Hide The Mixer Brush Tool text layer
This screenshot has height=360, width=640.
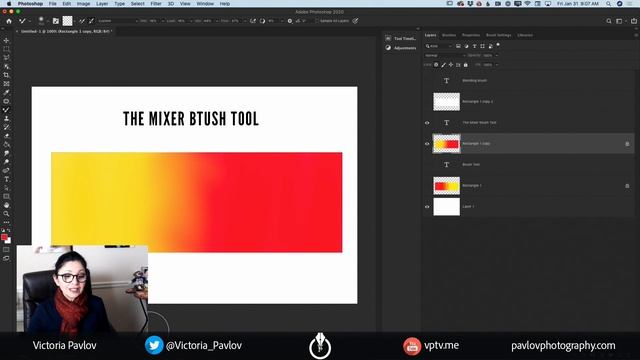427,122
